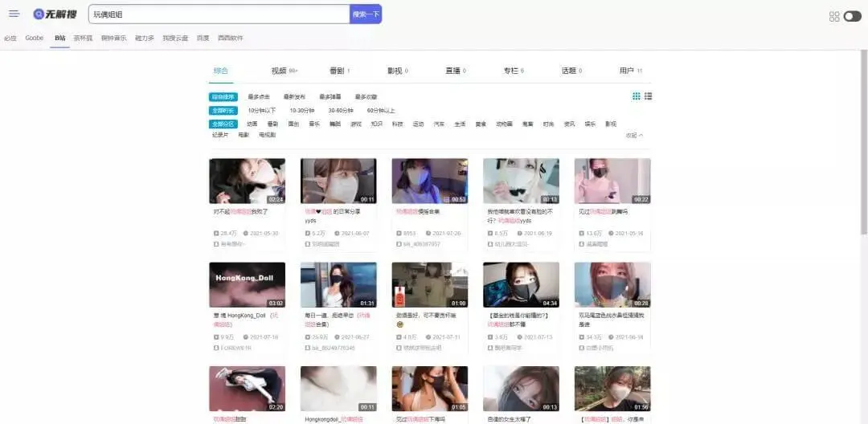The height and width of the screenshot is (424, 868).
Task: Sort results by 最新发布
Action: (294, 96)
